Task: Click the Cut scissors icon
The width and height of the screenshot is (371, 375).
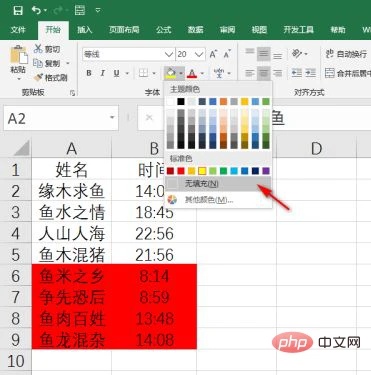Action: pyautogui.click(x=38, y=49)
